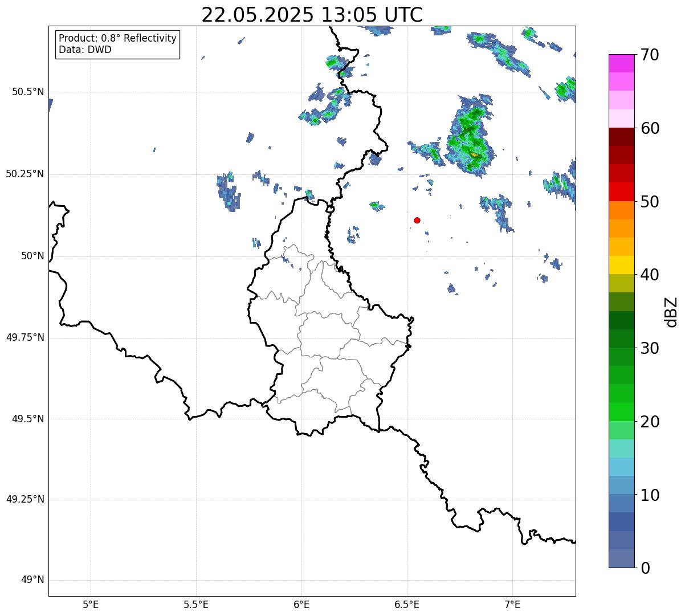The image size is (685, 616).
Task: Click the '50°N' latitude label
Action: pyautogui.click(x=32, y=256)
